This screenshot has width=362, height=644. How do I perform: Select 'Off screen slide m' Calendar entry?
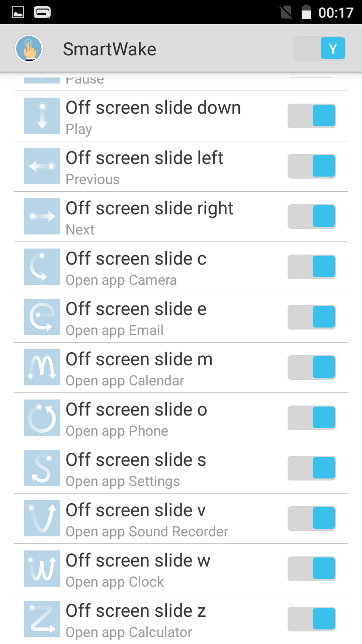click(x=151, y=368)
